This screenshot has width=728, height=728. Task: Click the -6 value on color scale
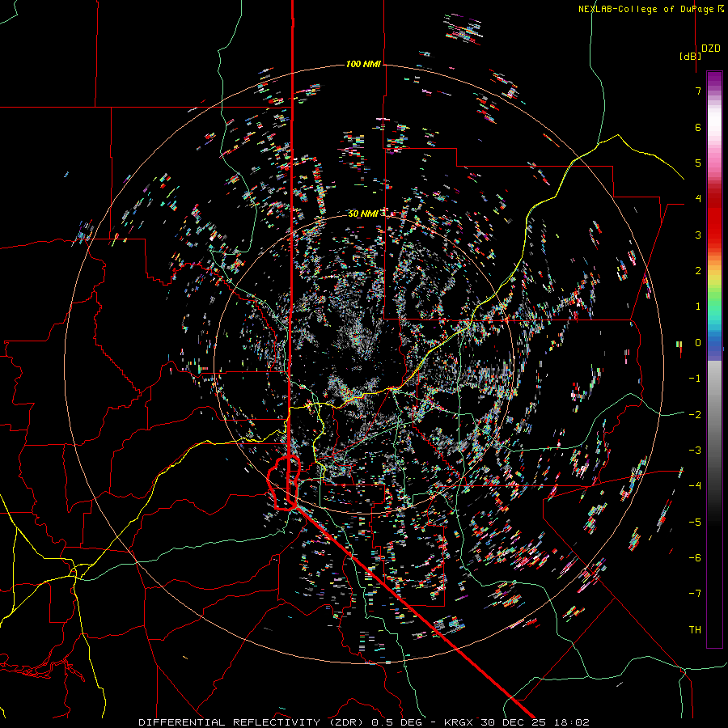coord(695,558)
